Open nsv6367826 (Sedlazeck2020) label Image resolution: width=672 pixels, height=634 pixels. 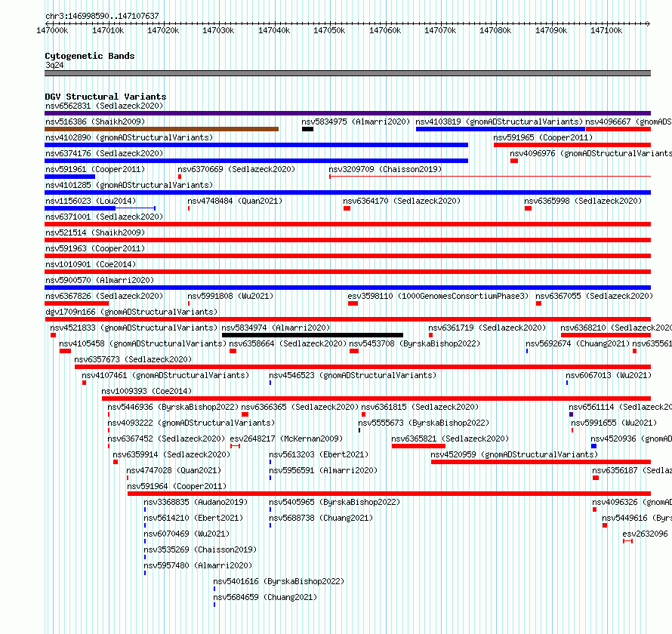104,296
